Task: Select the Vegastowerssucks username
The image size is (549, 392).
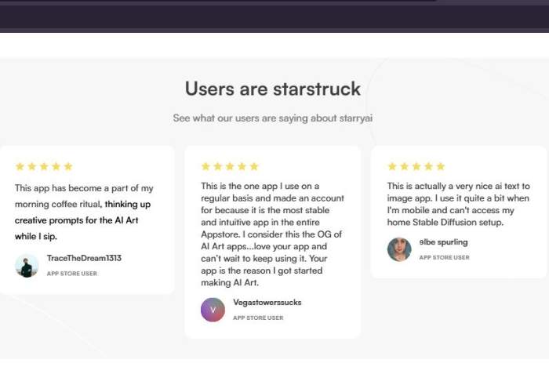Action: pyautogui.click(x=267, y=303)
